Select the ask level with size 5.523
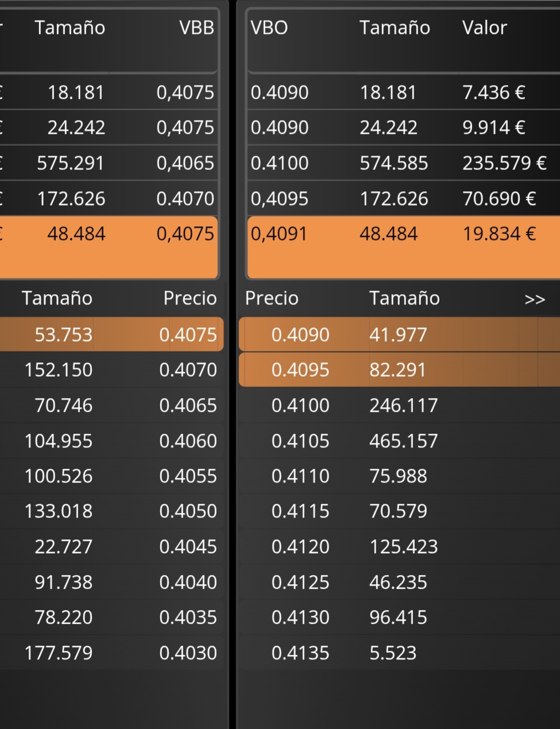The width and height of the screenshot is (560, 729). pos(393,653)
